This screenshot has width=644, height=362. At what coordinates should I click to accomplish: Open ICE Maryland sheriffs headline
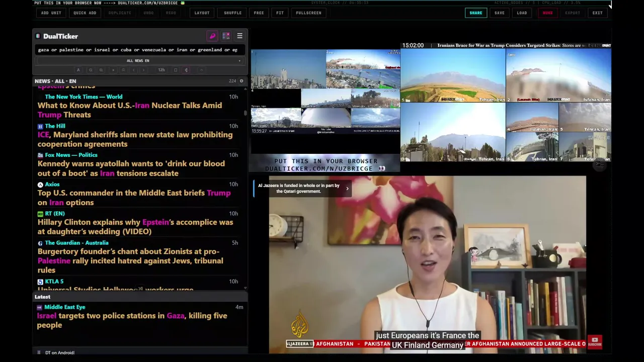pyautogui.click(x=135, y=139)
